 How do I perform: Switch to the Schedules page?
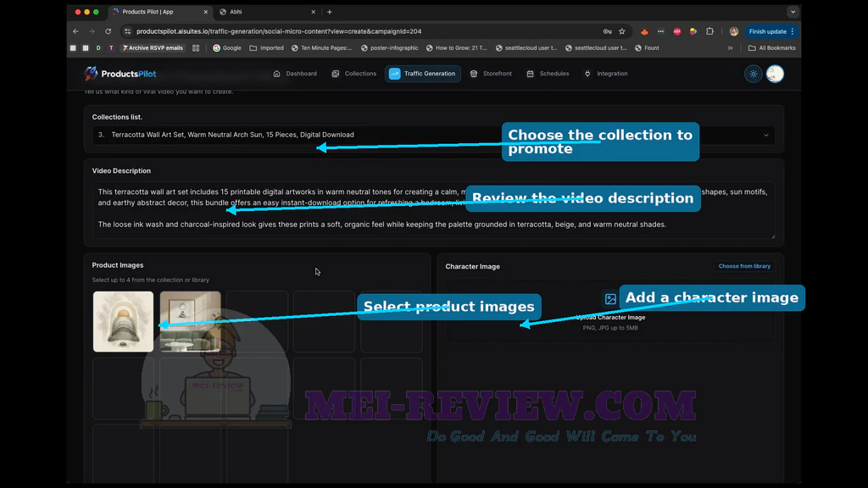pyautogui.click(x=548, y=74)
